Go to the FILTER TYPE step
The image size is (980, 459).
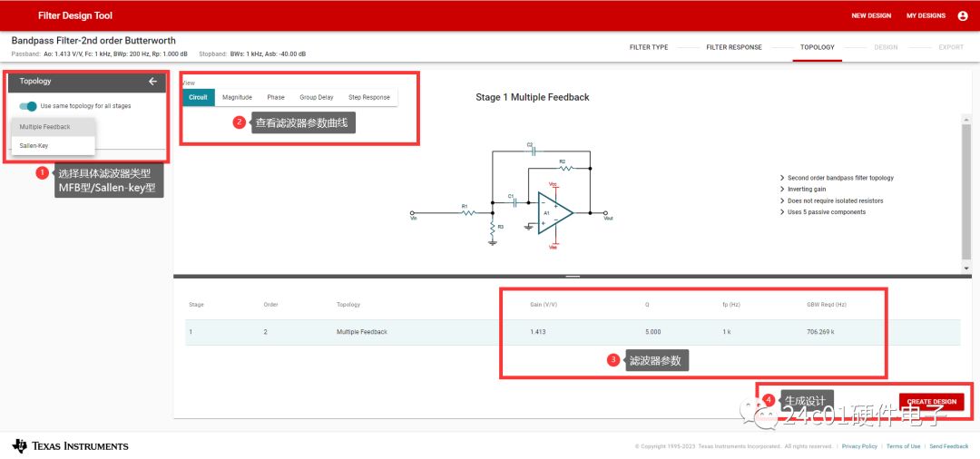(649, 47)
